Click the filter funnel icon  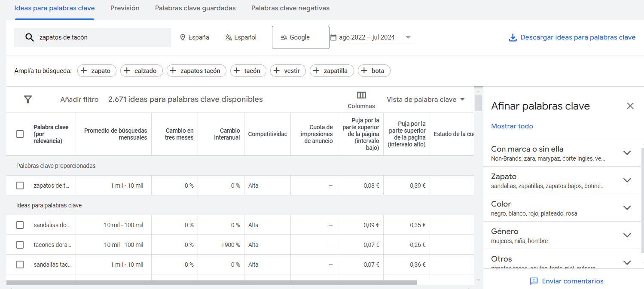coord(28,100)
